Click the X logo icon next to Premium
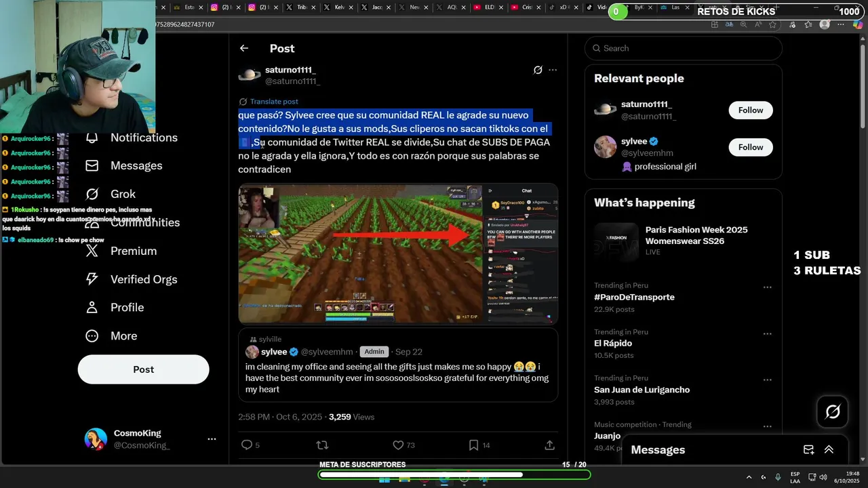 click(92, 251)
